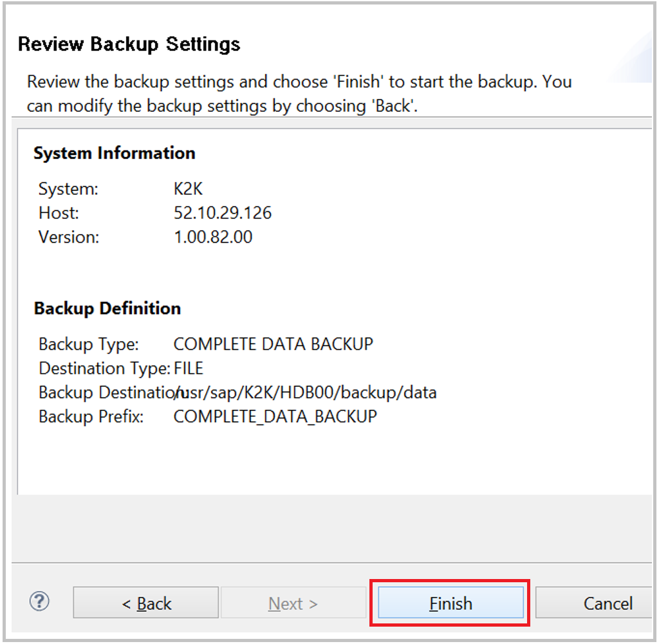Click the System Information section header

tap(114, 153)
